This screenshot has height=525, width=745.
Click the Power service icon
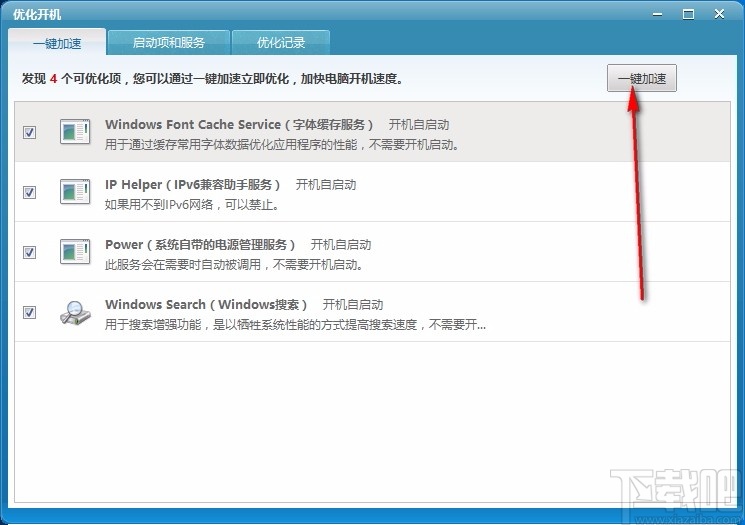pyautogui.click(x=75, y=251)
